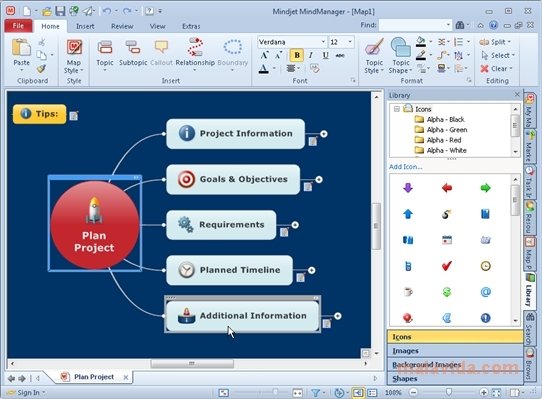Open the font size dropdown
The height and width of the screenshot is (399, 542).
[x=350, y=42]
